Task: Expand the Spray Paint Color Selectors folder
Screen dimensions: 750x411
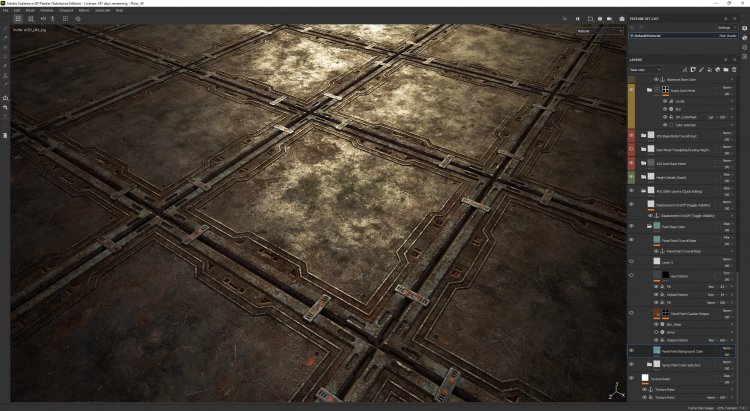Action: point(649,365)
